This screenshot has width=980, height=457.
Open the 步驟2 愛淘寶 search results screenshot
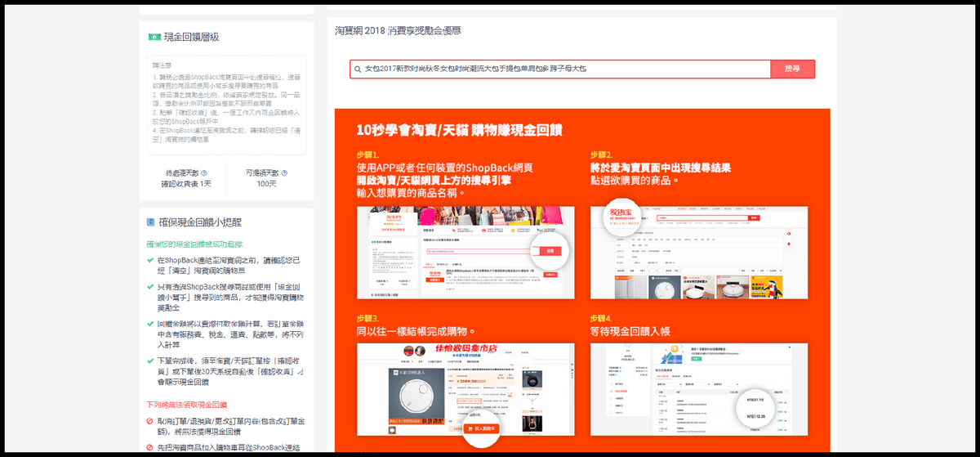(699, 253)
